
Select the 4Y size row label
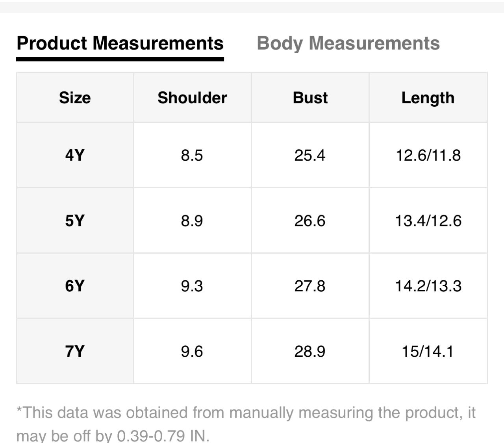click(x=75, y=155)
